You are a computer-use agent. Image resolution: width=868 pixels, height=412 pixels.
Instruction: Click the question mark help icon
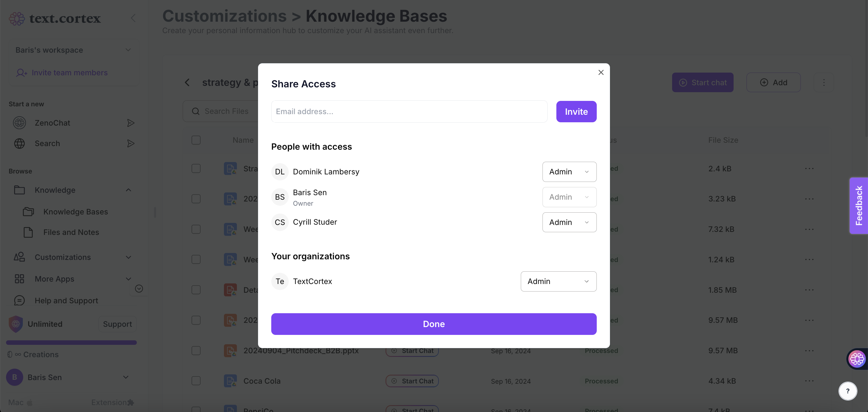848,391
